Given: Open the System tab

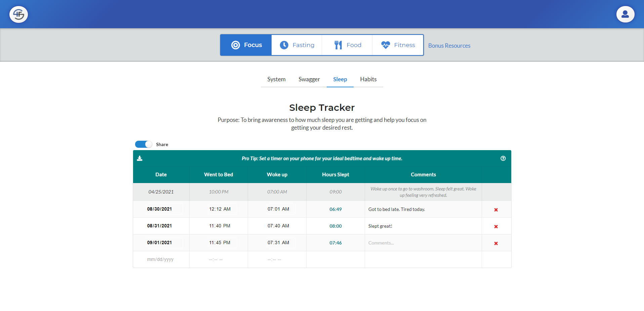Looking at the screenshot, I should click(276, 79).
